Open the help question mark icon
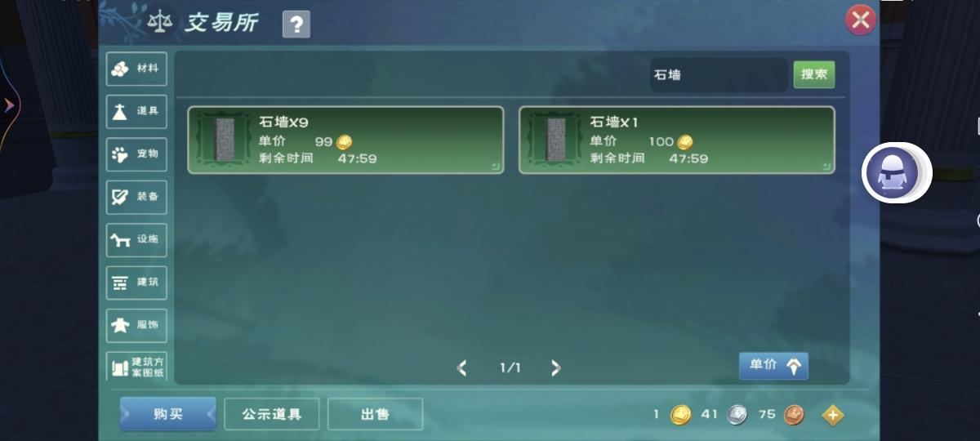 296,24
